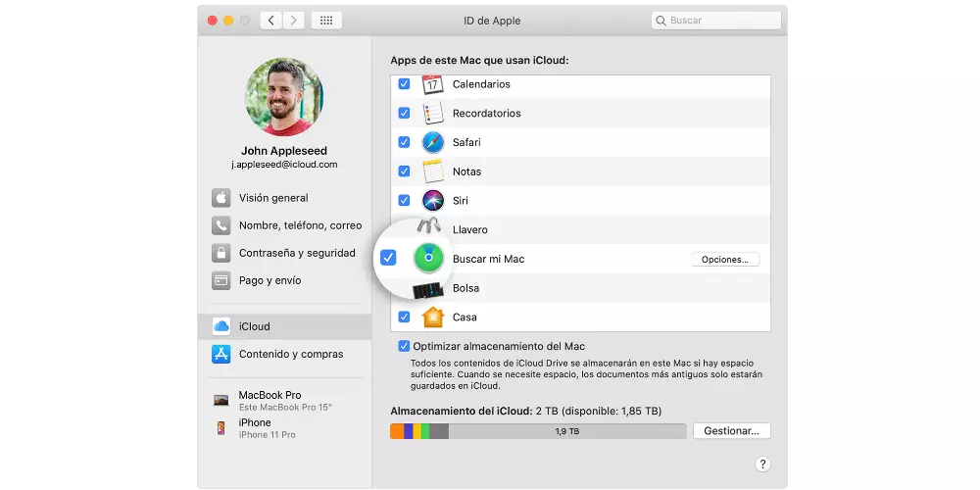Click the John Appleseed name text
Image resolution: width=980 pixels, height=490 pixels.
[x=284, y=151]
